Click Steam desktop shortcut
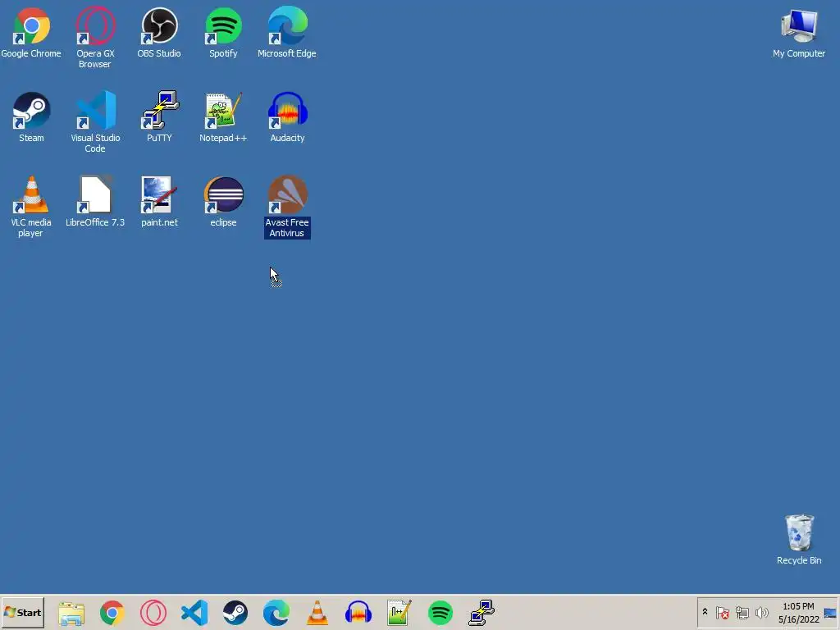 (31, 116)
